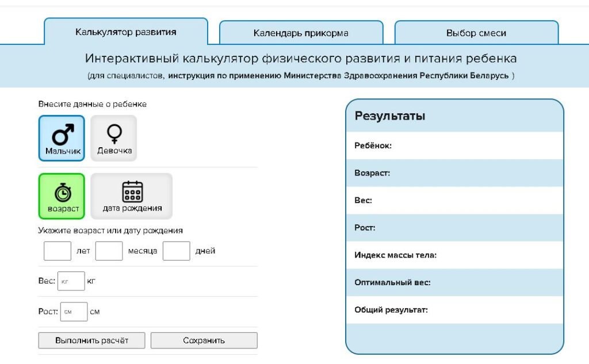Select the Индекс массы тела result row
The height and width of the screenshot is (364, 589).
pyautogui.click(x=454, y=255)
